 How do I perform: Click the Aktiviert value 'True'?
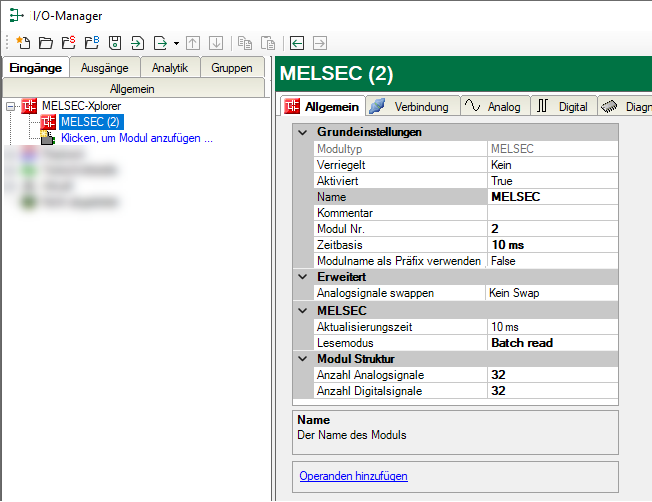tap(553, 181)
